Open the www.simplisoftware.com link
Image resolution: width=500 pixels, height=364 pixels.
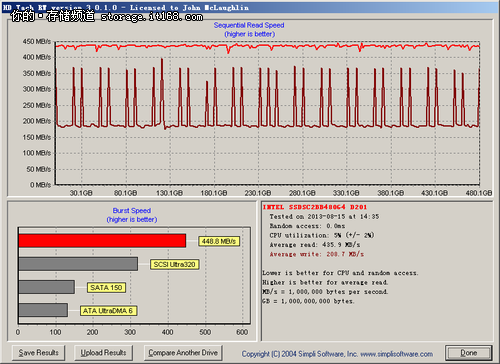pos(397,354)
